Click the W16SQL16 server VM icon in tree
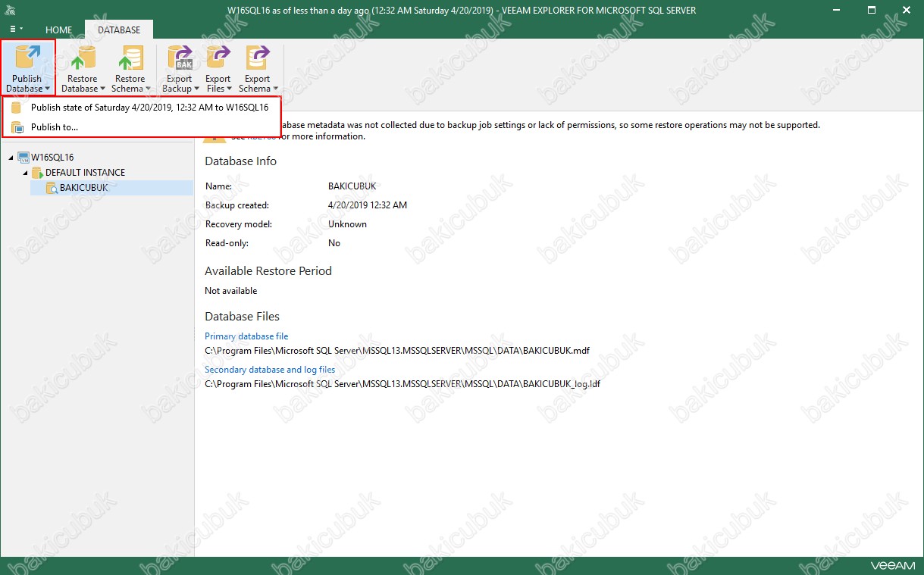Viewport: 924px width, 575px height. point(23,158)
